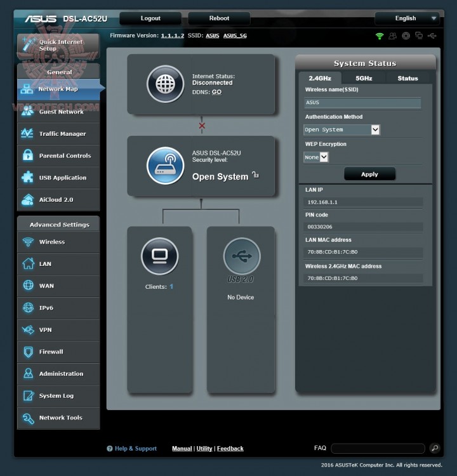
Task: Open the Guest Network menu item
Action: 58,112
